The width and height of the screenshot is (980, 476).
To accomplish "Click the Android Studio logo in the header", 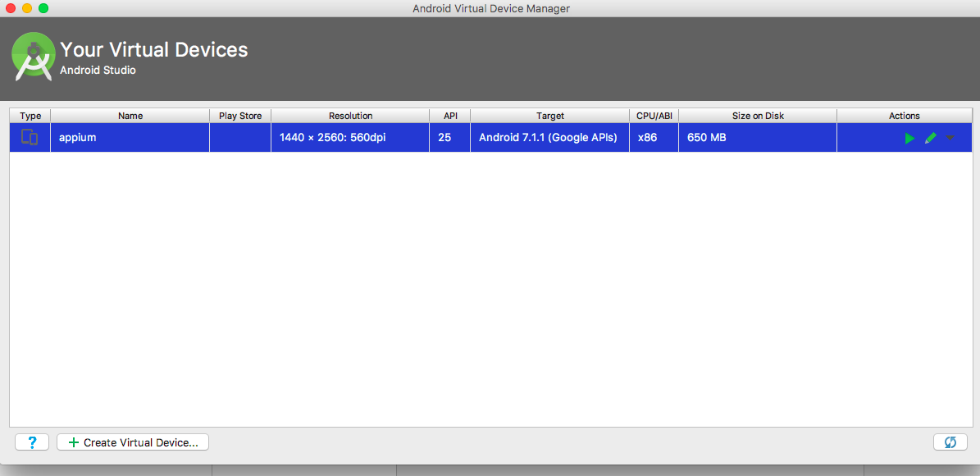I will [34, 56].
